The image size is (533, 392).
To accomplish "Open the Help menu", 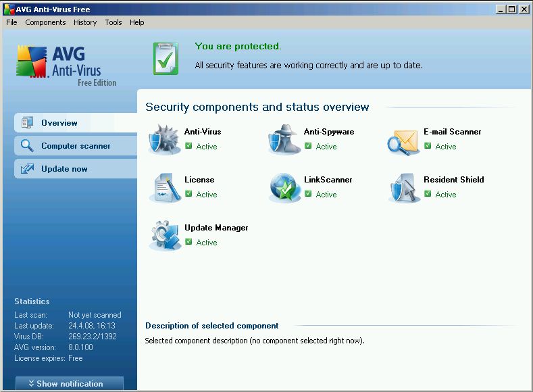I will click(137, 22).
